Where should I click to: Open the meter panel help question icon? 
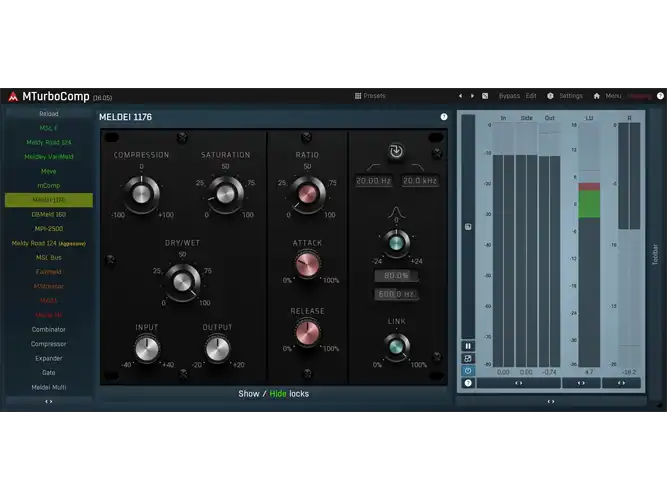(x=468, y=383)
